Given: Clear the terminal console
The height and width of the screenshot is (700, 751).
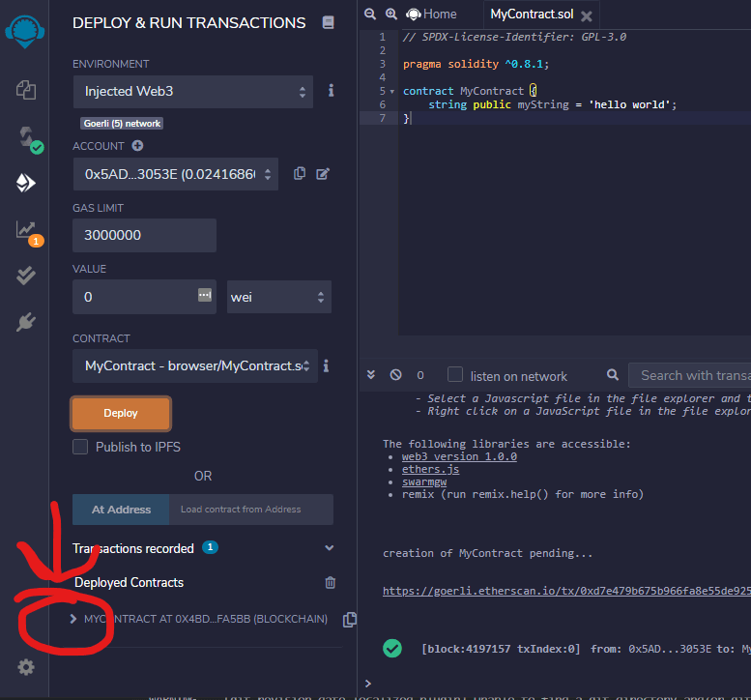Looking at the screenshot, I should tap(395, 375).
